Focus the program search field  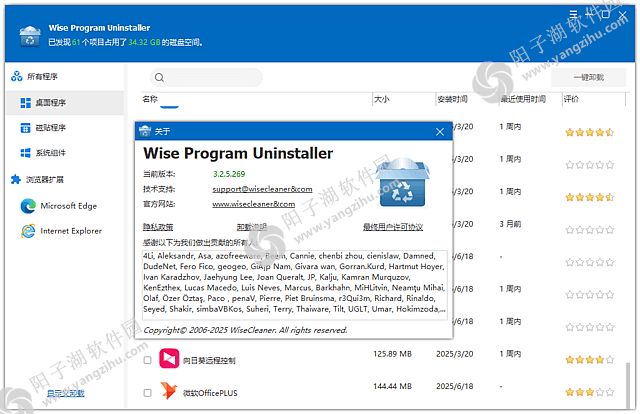coord(206,78)
